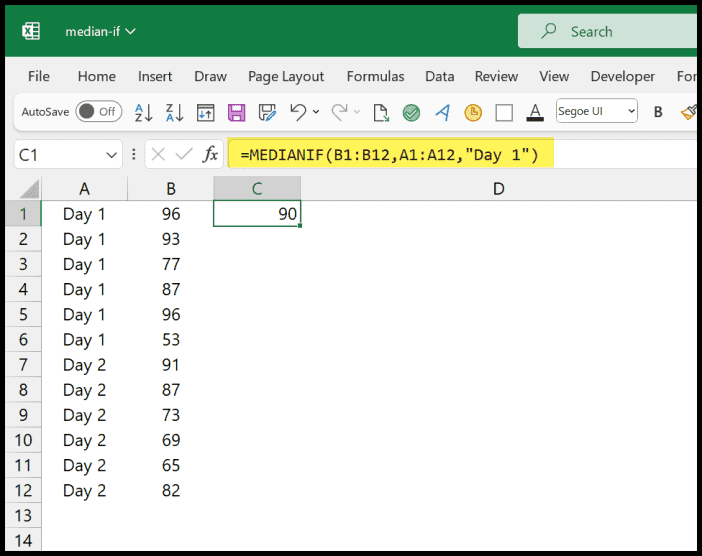The width and height of the screenshot is (702, 556).
Task: Toggle the AutoSave switch
Action: (x=98, y=112)
